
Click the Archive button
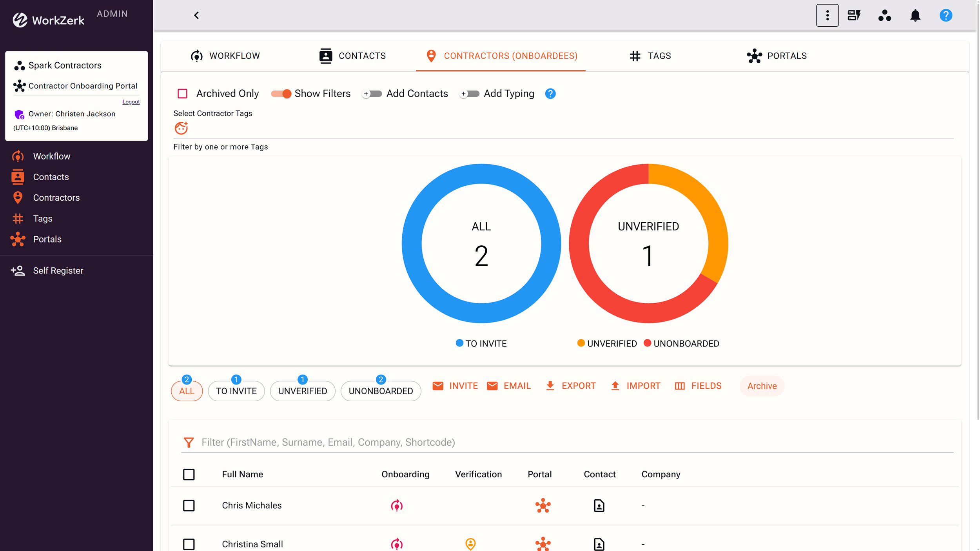pyautogui.click(x=761, y=386)
